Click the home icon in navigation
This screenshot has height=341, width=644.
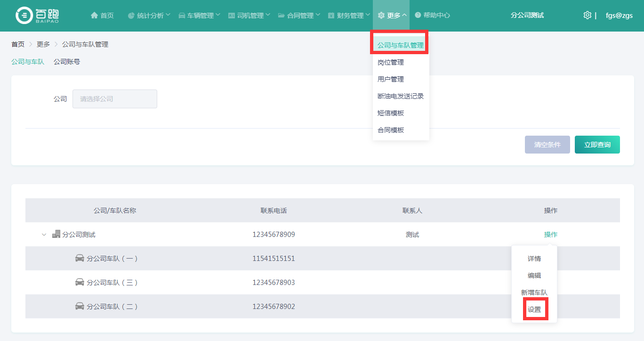[x=94, y=16]
